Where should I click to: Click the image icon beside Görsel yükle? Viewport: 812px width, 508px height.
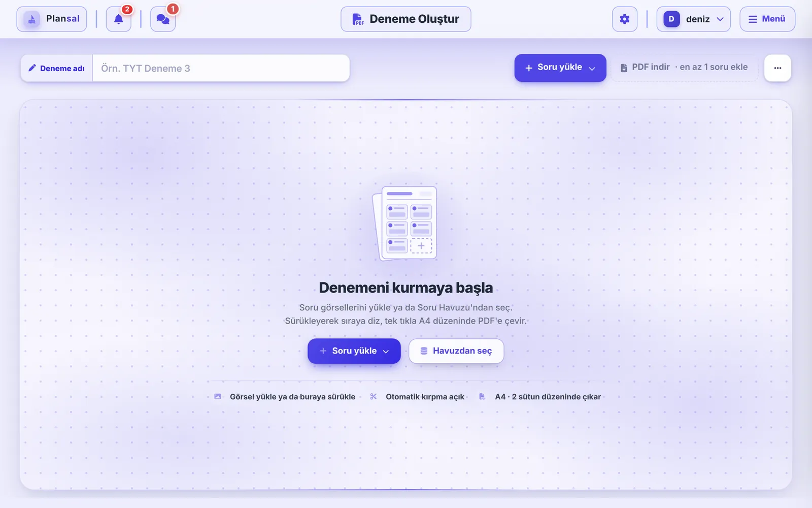click(x=218, y=397)
